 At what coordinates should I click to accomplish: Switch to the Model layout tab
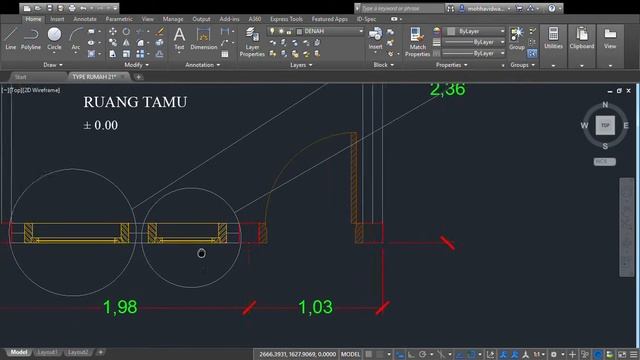(x=19, y=352)
